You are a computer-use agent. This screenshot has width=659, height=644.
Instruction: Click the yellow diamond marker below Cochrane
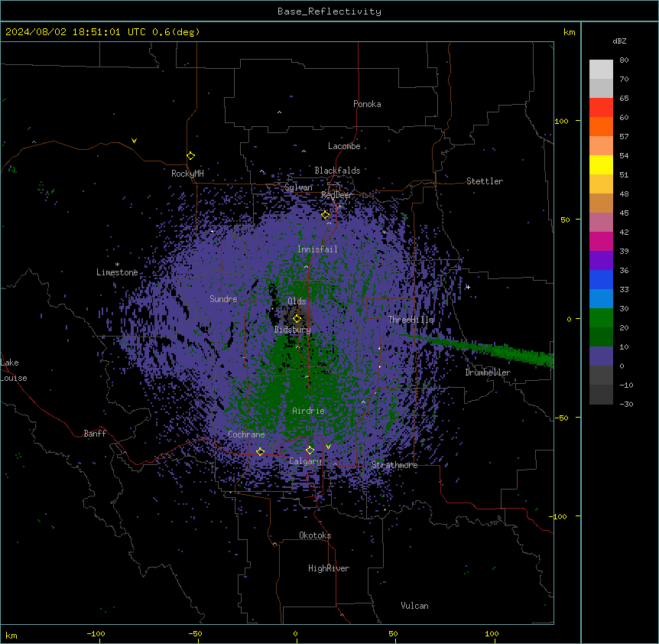pos(260,451)
